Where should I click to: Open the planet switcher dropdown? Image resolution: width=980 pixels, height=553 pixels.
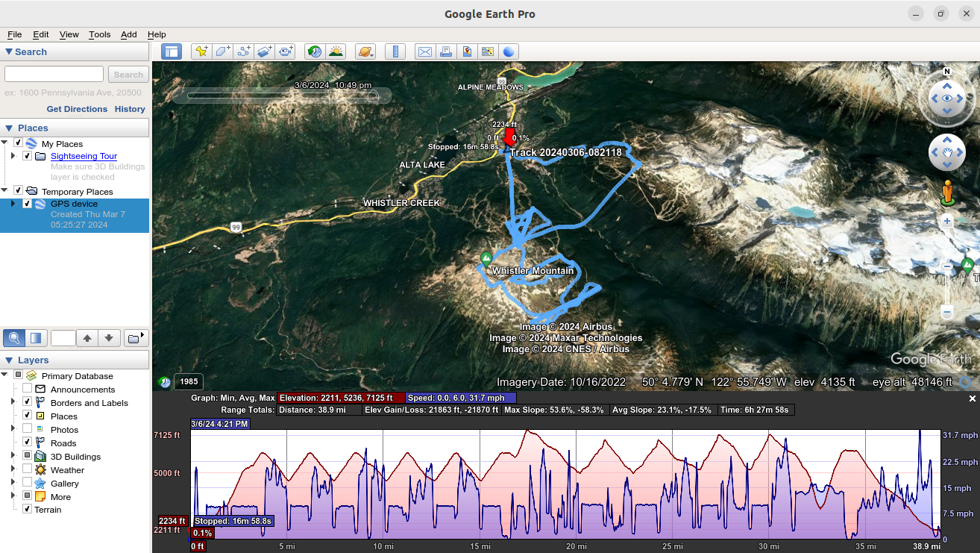point(365,51)
